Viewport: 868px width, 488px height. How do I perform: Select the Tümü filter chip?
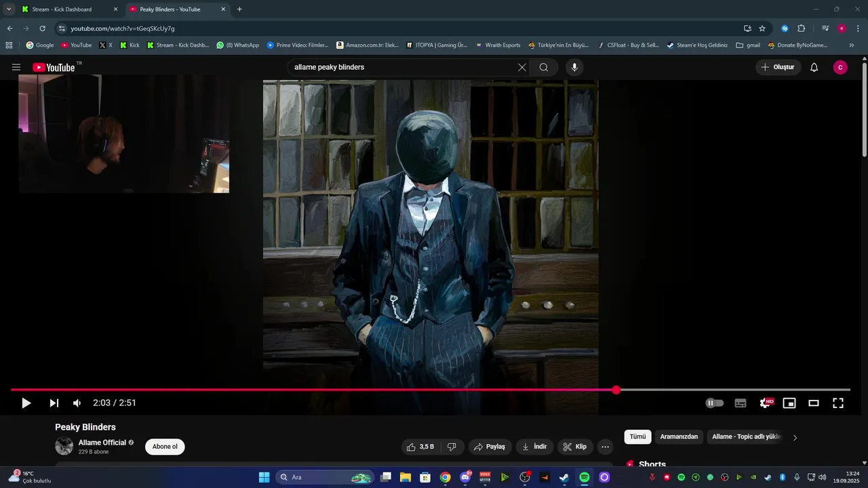(x=637, y=437)
